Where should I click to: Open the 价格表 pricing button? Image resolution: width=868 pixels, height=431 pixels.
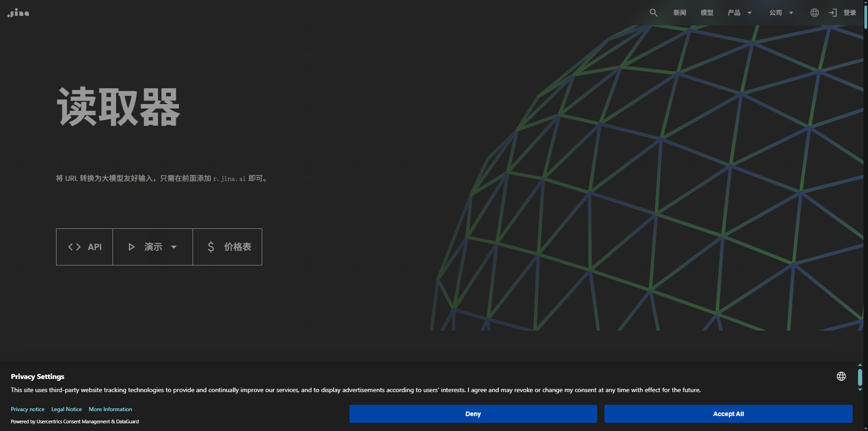point(227,247)
